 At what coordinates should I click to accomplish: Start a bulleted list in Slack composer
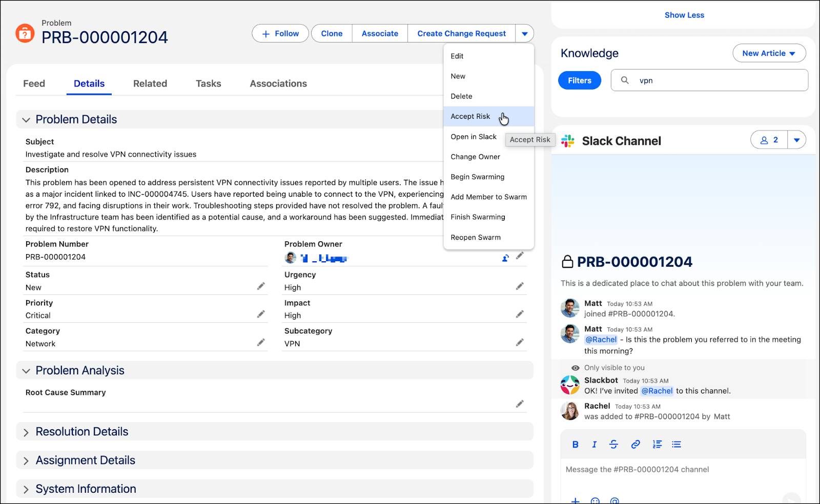coord(676,445)
